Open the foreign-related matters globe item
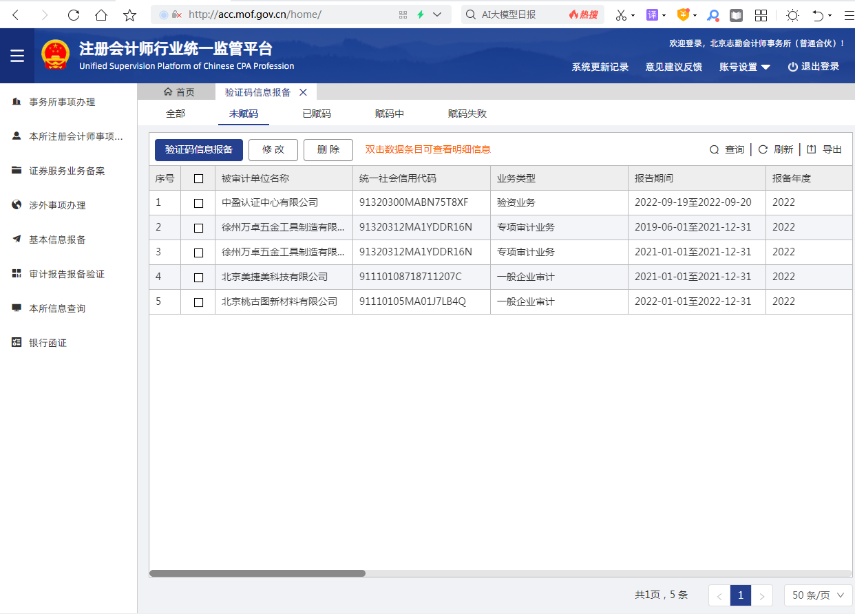Screen dimensions: 855x616 [x=56, y=205]
